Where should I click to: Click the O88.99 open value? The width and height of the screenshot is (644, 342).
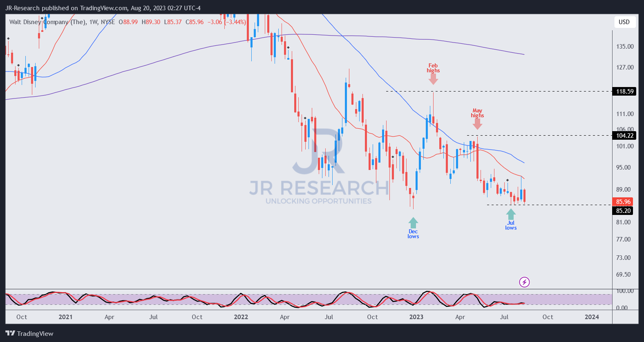tap(128, 22)
